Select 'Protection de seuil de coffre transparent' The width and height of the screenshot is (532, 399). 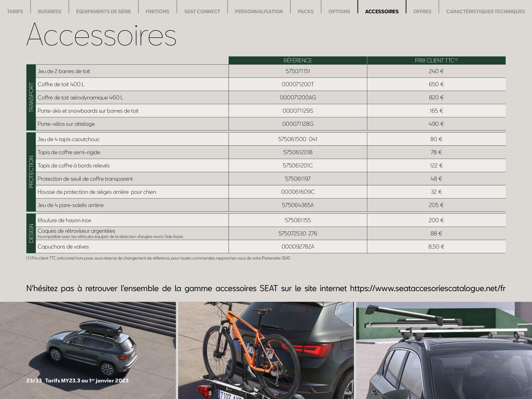[x=85, y=179]
